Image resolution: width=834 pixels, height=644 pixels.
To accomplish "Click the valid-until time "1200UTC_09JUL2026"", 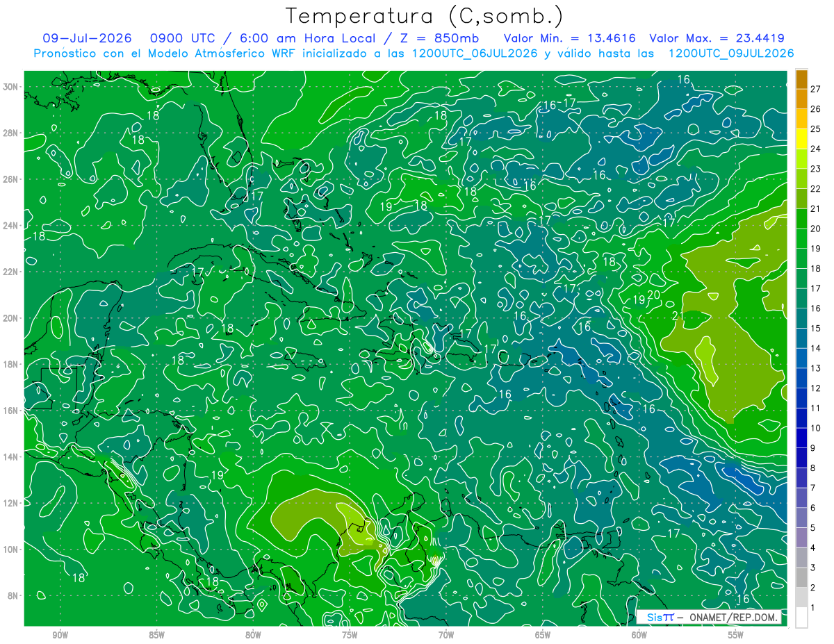I will (731, 53).
